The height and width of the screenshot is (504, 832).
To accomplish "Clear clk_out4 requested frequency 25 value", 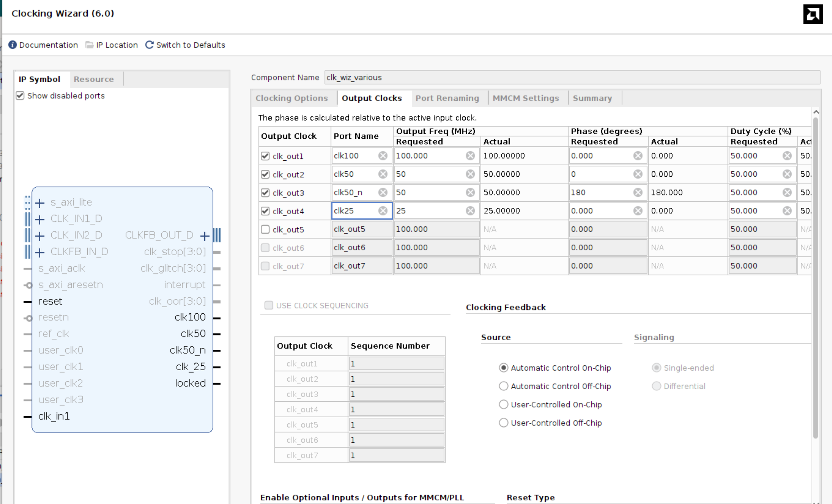I will click(x=470, y=211).
